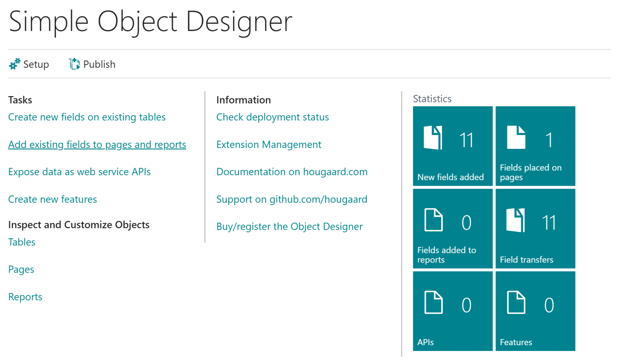Screen dimensions: 620x364
Task: Open Extension Management
Action: (269, 144)
